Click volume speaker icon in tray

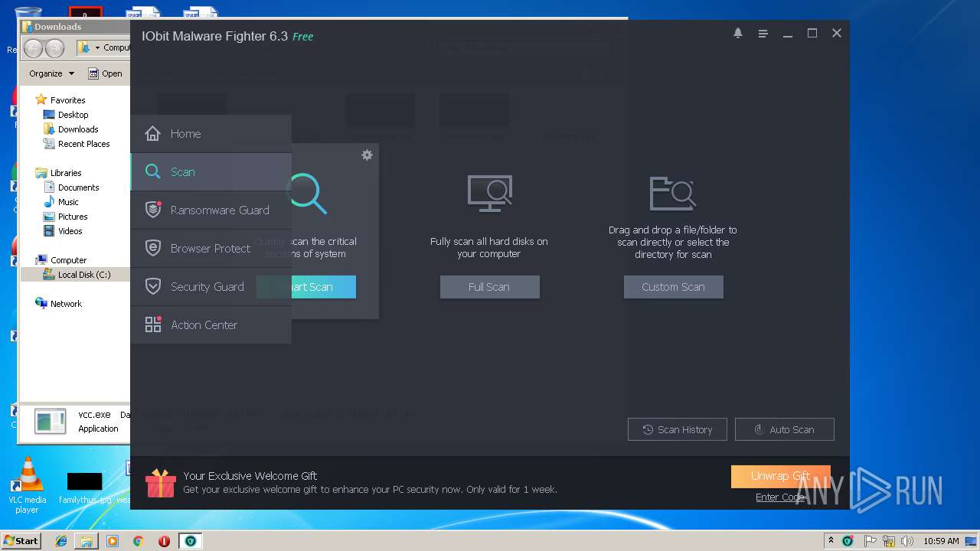tap(907, 541)
